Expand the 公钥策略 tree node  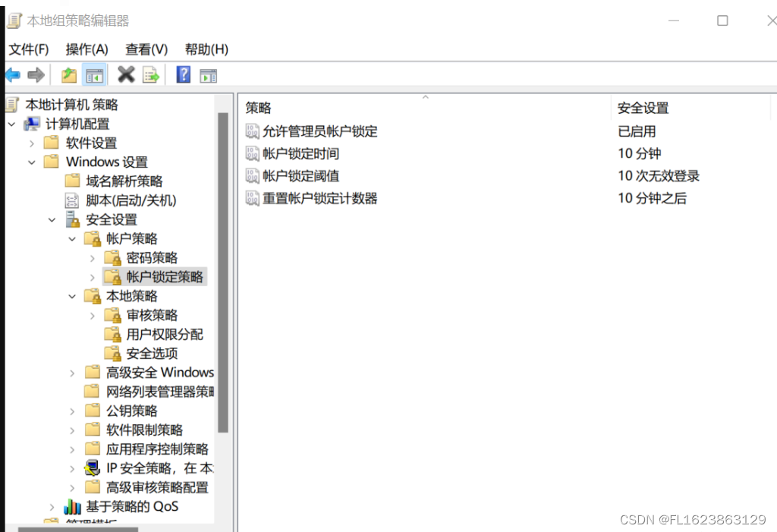pos(72,411)
